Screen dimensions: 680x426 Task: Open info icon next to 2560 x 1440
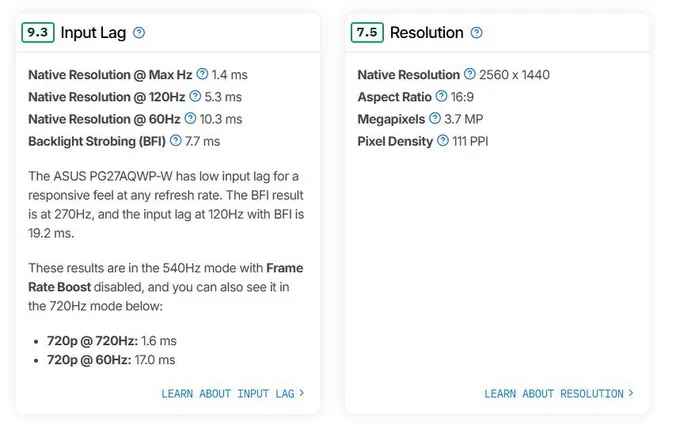(469, 74)
